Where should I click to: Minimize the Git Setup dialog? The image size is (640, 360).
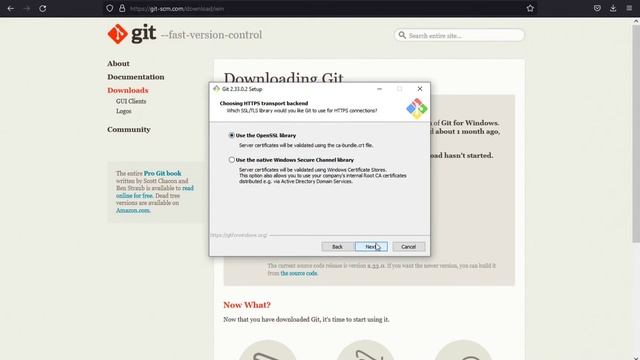coord(379,89)
